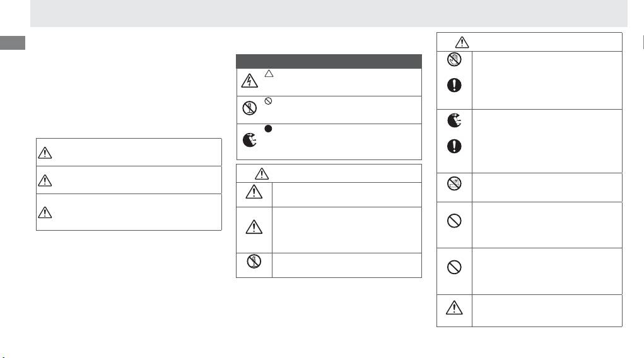
Task: Click the dark gray header bar of middle table
Action: (x=329, y=61)
